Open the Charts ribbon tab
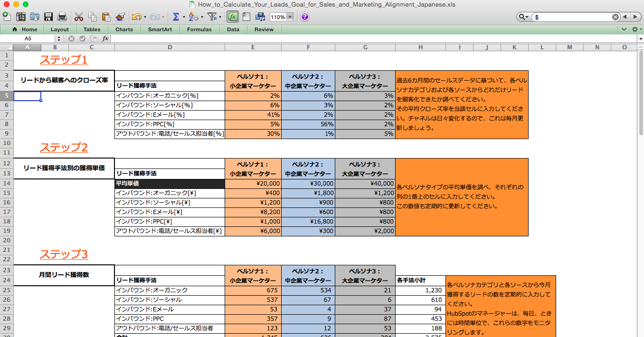 [124, 29]
